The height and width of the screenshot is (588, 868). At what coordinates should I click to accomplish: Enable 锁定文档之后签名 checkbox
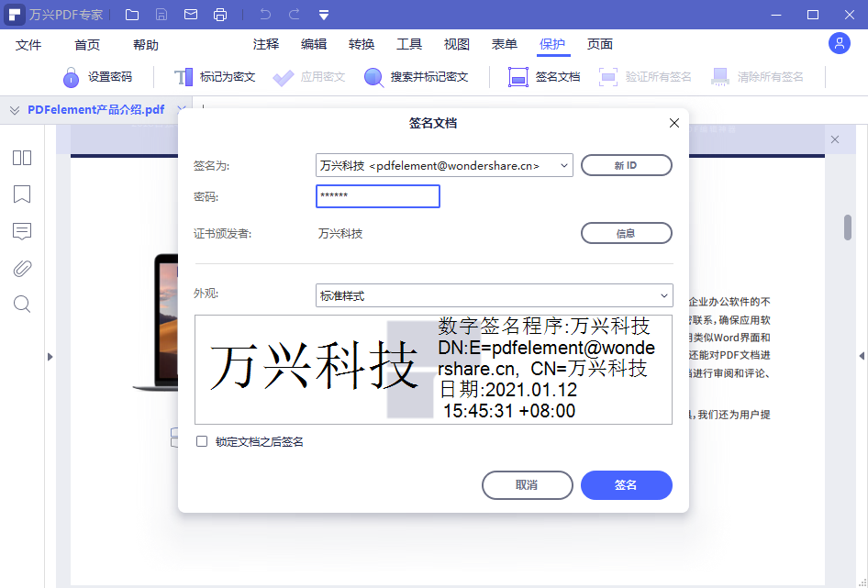[x=201, y=441]
